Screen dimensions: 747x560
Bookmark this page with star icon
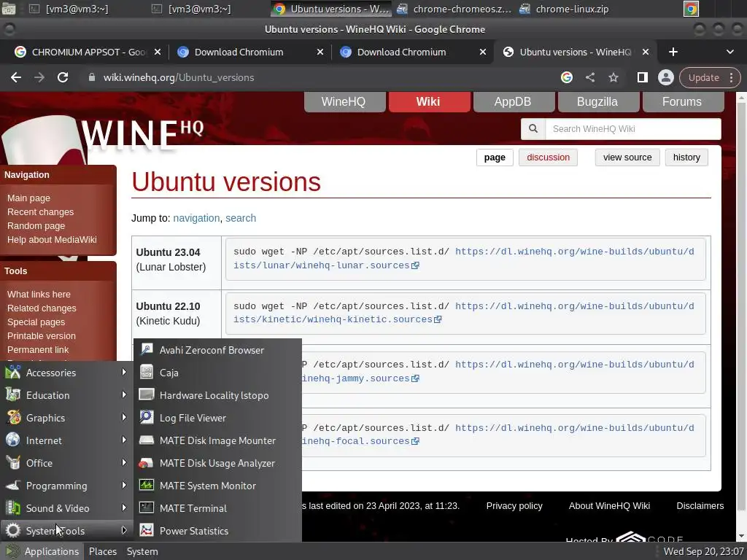tap(613, 77)
